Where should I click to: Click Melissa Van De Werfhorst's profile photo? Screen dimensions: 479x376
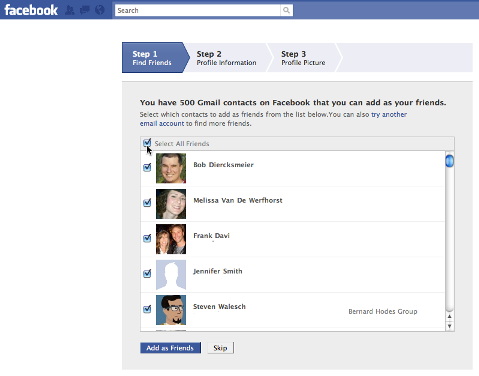pyautogui.click(x=171, y=204)
